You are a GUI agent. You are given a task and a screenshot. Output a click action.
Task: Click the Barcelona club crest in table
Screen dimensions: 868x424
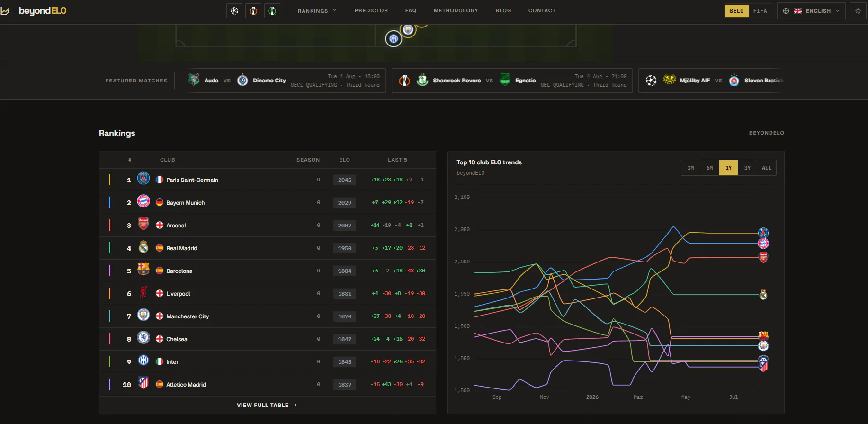click(x=143, y=269)
